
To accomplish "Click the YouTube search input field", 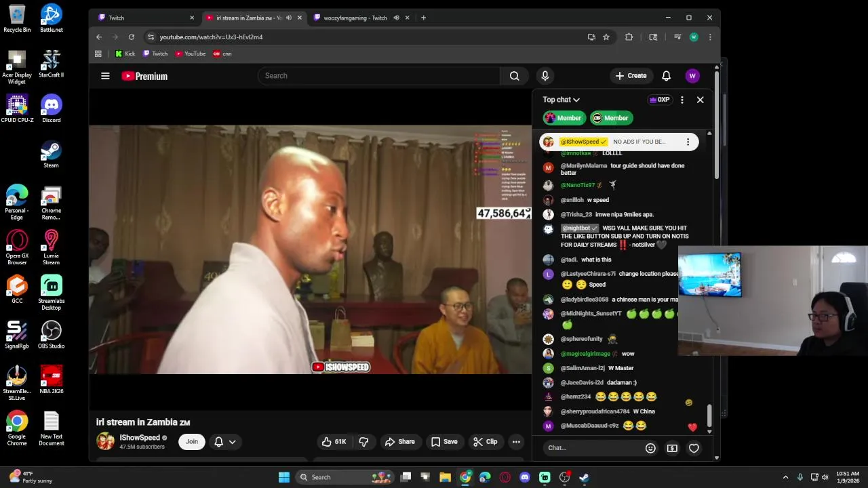I will 378,76.
